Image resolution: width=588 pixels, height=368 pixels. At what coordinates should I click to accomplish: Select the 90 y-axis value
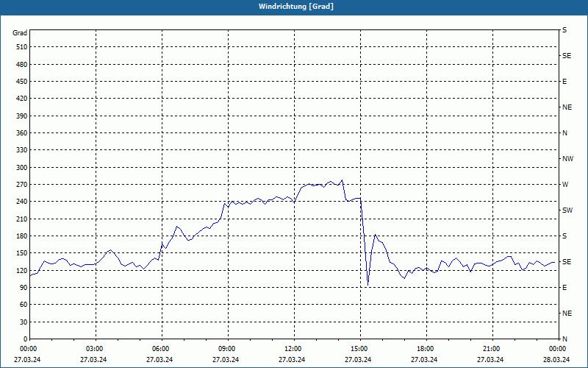point(24,288)
